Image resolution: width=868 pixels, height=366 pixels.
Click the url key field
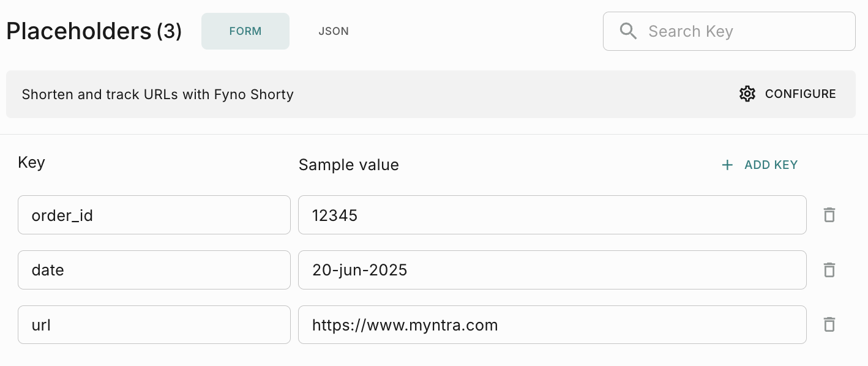pyautogui.click(x=154, y=324)
